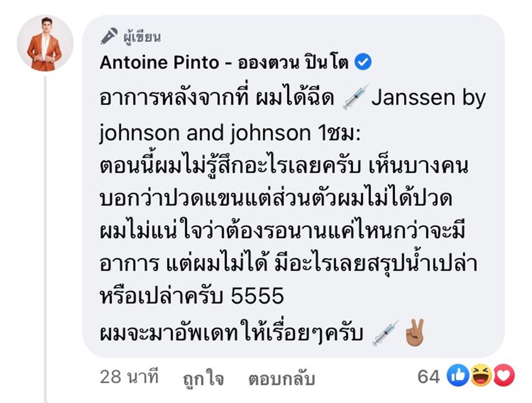This screenshot has height=403, width=532.
Task: Open the Antoine Pinto profile name link
Action: click(x=224, y=63)
